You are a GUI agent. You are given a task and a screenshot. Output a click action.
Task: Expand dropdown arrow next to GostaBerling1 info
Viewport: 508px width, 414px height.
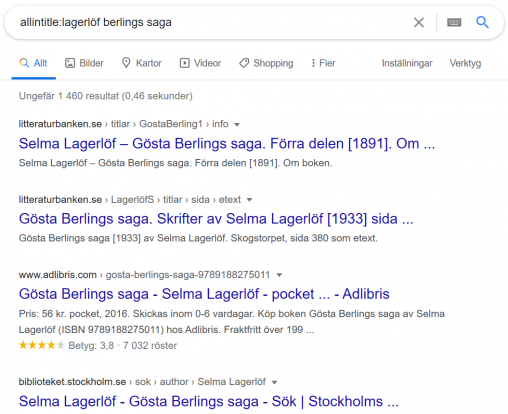237,125
